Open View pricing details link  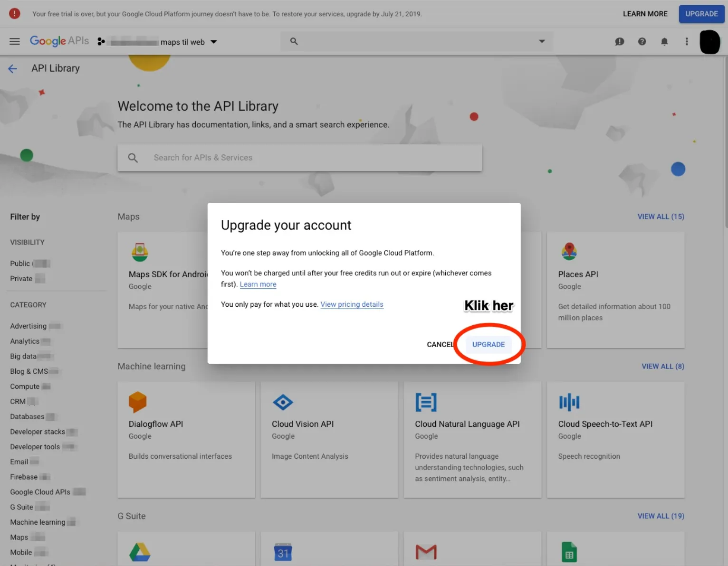tap(352, 304)
